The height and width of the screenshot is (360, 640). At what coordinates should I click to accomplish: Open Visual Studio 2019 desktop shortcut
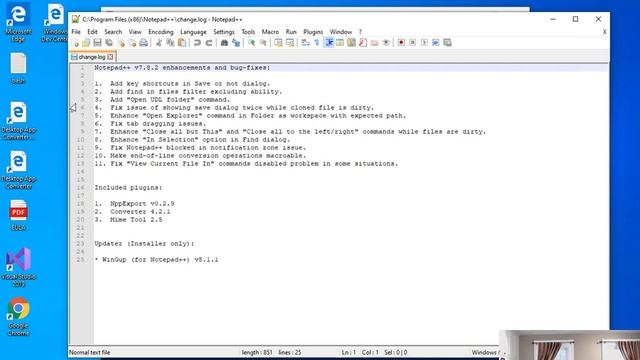click(x=18, y=267)
